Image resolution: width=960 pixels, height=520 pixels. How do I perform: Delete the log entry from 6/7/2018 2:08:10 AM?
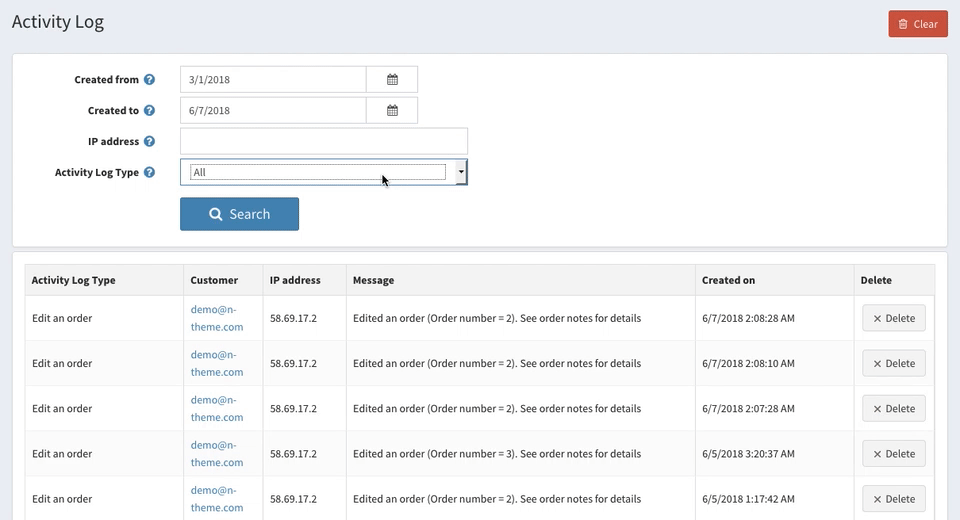pyautogui.click(x=894, y=363)
